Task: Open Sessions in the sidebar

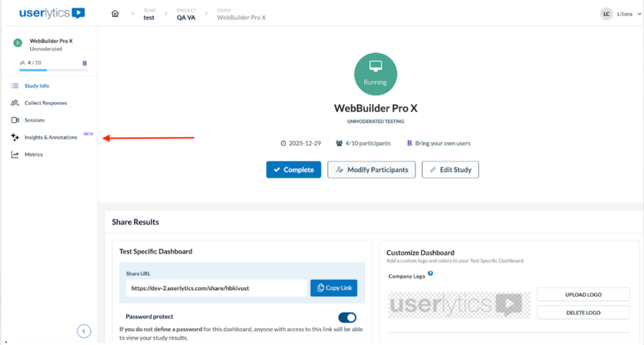Action: [x=34, y=120]
